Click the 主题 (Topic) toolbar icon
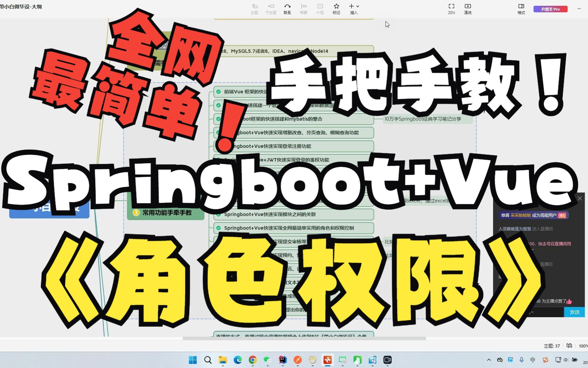This screenshot has width=588, height=368. (x=254, y=9)
